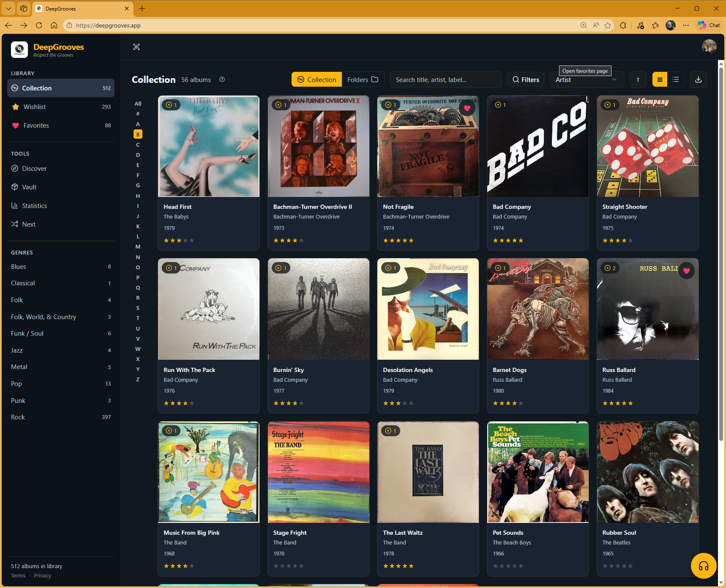Open browser settings and more menu
Viewport: 726px width, 588px height.
coord(686,25)
